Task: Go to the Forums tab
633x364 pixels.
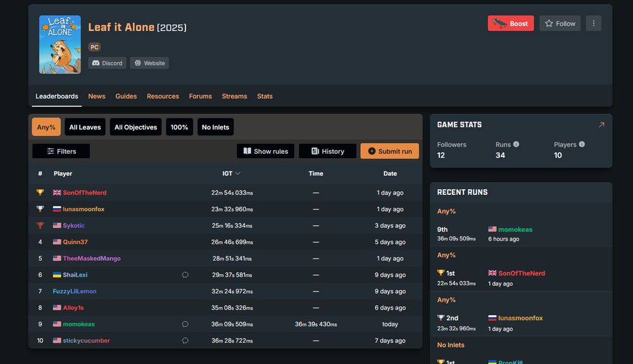Action: (x=200, y=96)
